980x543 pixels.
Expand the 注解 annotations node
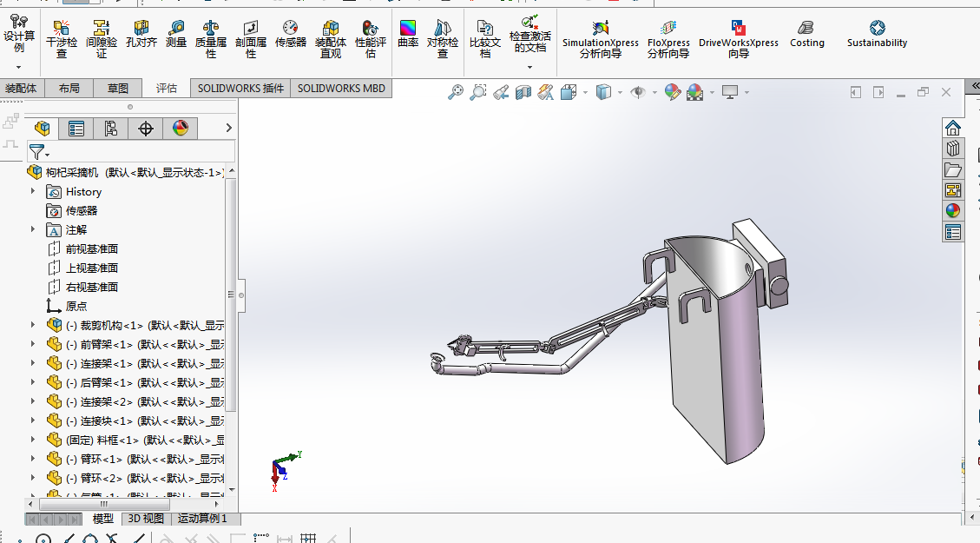(x=33, y=229)
